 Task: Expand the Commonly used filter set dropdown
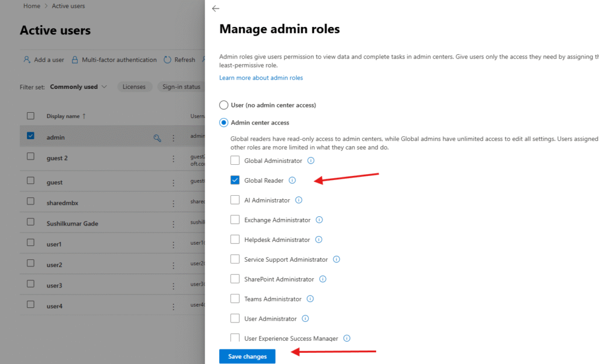(79, 87)
